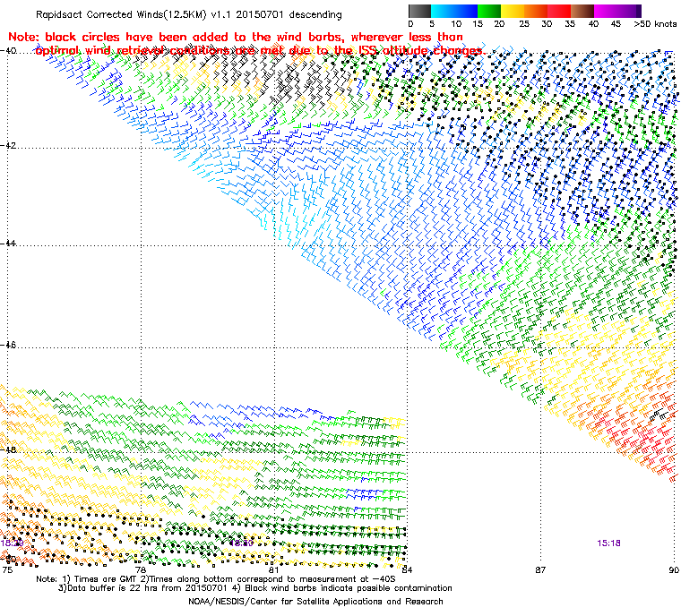Click the '81' longitude axis label
This screenshot has height=616, width=681.
tap(273, 570)
